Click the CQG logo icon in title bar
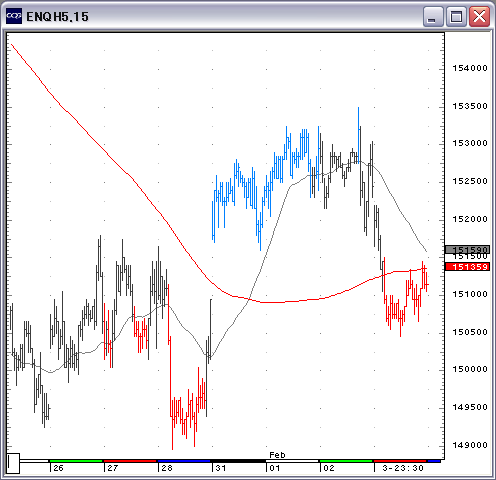 pyautogui.click(x=14, y=16)
